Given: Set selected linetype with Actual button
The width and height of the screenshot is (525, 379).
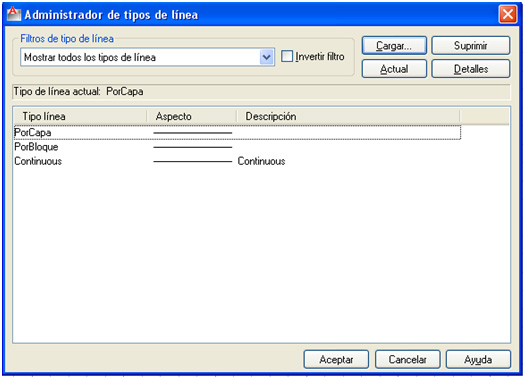Looking at the screenshot, I should (394, 69).
